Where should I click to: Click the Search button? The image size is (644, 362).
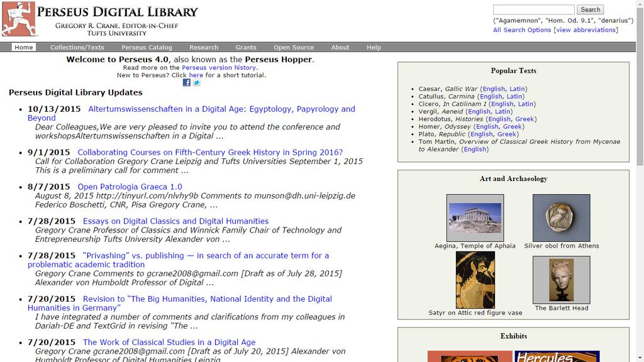590,9
